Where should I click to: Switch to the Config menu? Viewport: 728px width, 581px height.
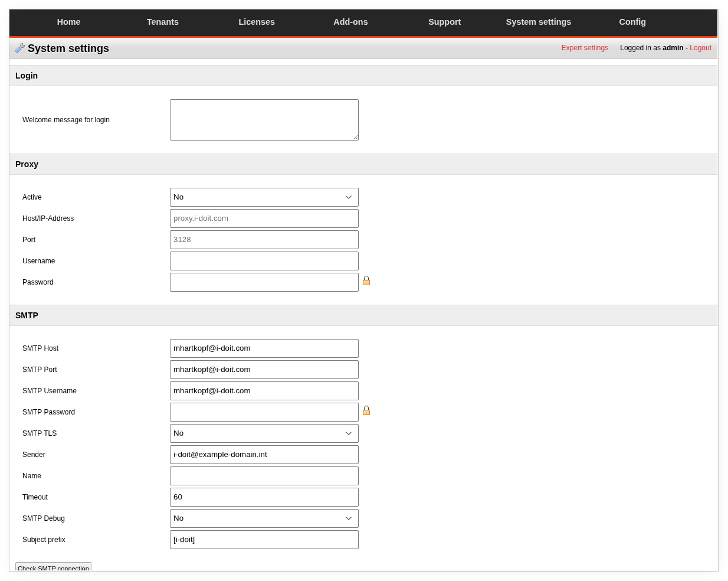click(x=632, y=22)
